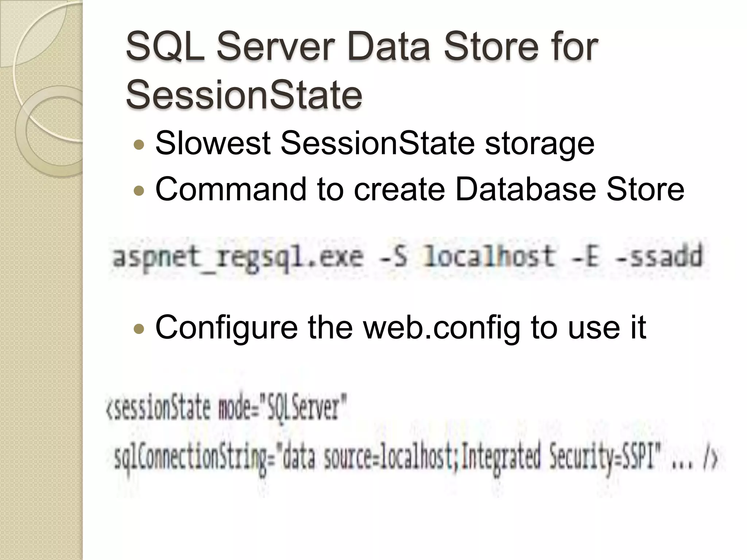This screenshot has height=560, width=747.
Task: Select the bullet 'Slowest SessionState storage'
Action: 375,144
